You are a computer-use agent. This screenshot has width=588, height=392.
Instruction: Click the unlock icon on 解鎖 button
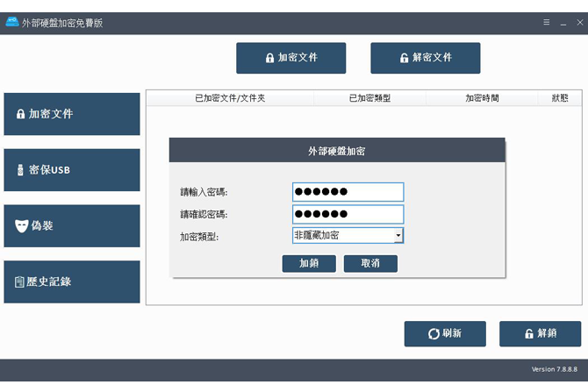tap(529, 334)
